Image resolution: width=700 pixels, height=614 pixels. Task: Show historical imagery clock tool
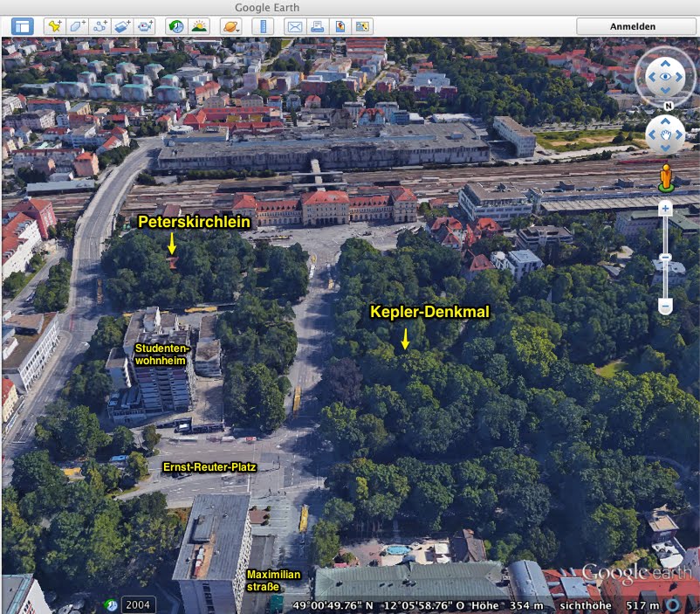(176, 26)
